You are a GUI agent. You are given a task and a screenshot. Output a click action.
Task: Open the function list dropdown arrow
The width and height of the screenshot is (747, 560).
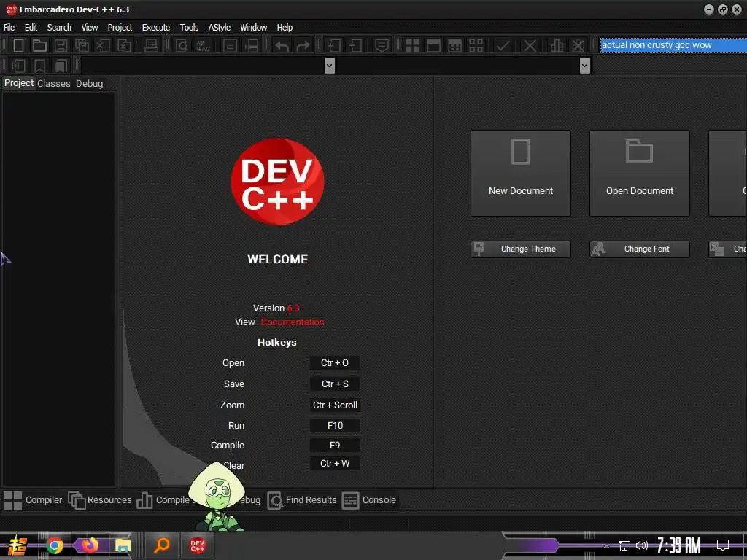coord(584,65)
